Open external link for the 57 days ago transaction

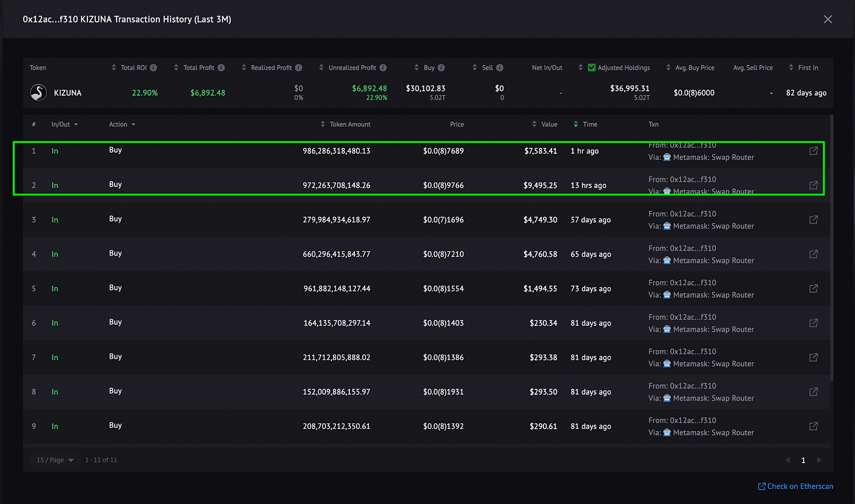pyautogui.click(x=813, y=220)
